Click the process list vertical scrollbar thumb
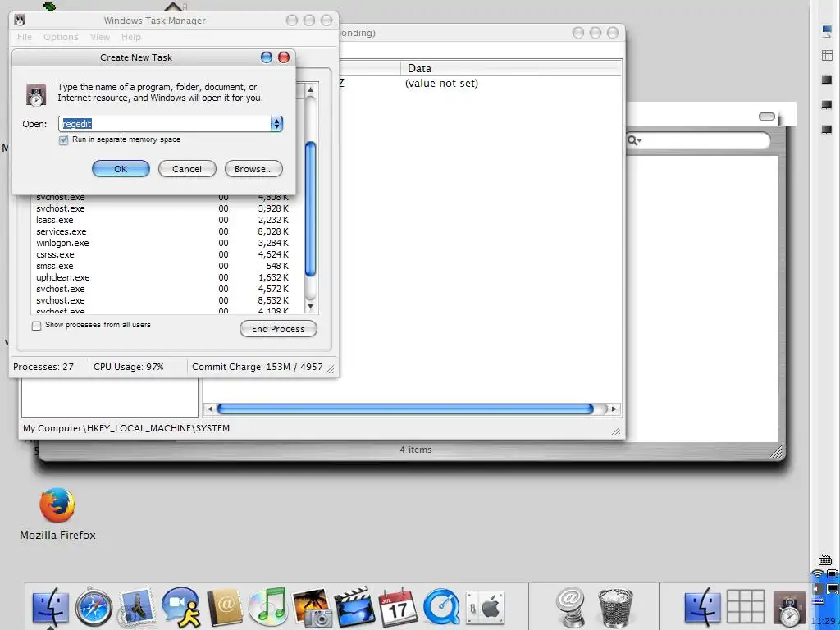840x630 pixels. pyautogui.click(x=310, y=209)
